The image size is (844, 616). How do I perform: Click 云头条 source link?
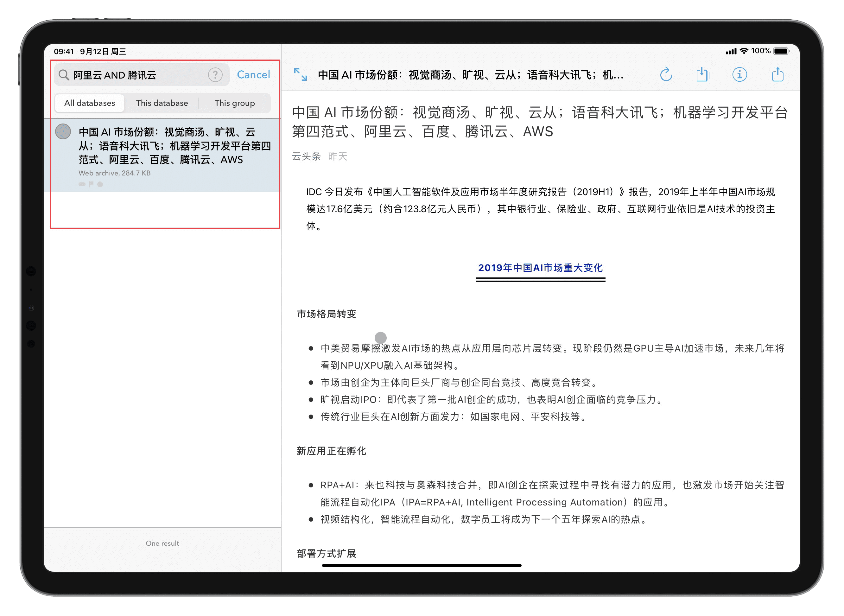306,156
